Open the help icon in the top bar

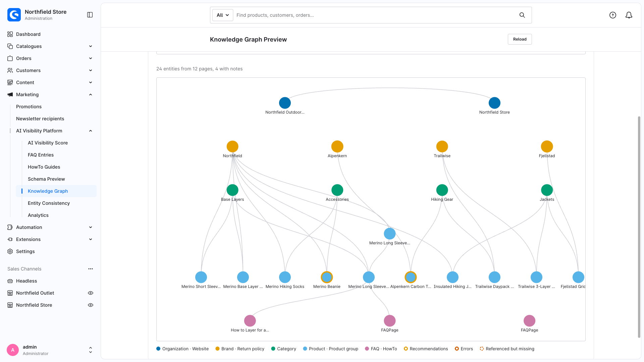tap(613, 15)
